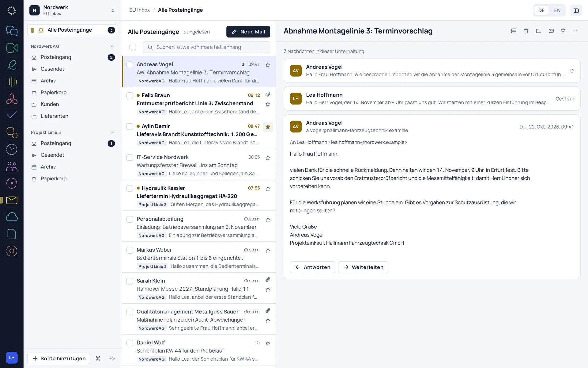This screenshot has width=588, height=368.
Task: Mark conversation unread with envelope icon
Action: coord(551,31)
